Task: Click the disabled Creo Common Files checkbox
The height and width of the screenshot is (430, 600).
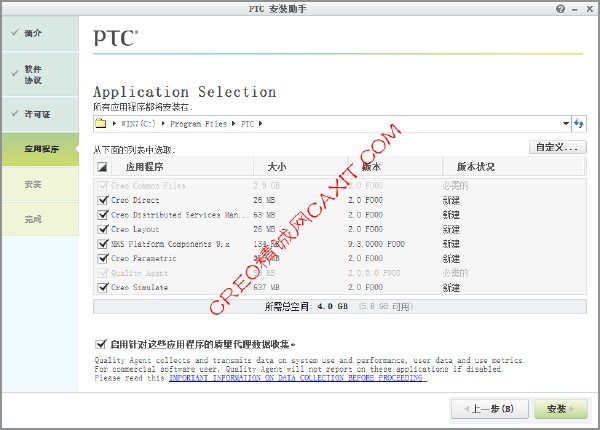Action: point(103,186)
